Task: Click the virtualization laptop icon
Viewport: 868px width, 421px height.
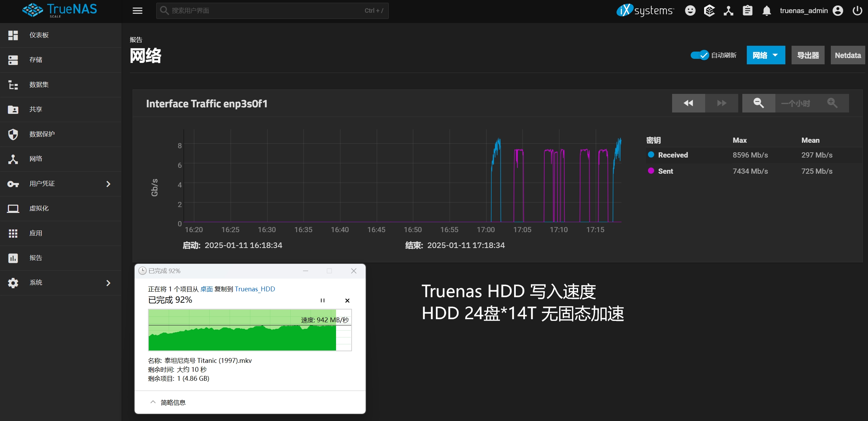Action: pos(13,208)
